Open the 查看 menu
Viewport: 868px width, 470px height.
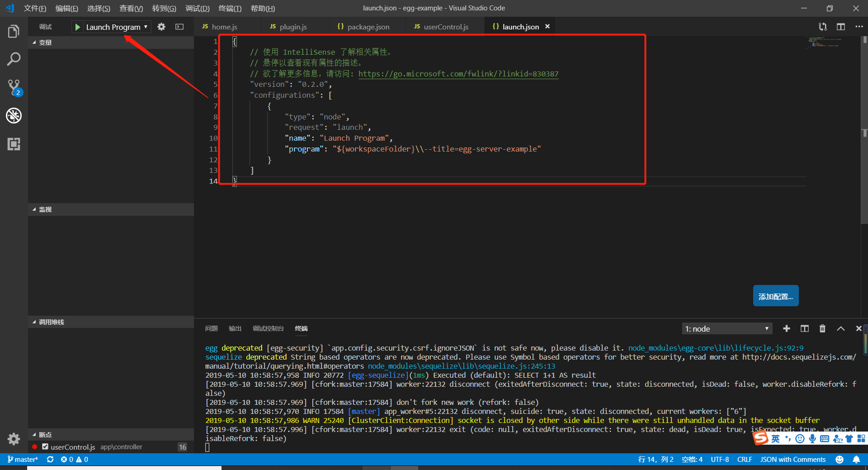130,8
